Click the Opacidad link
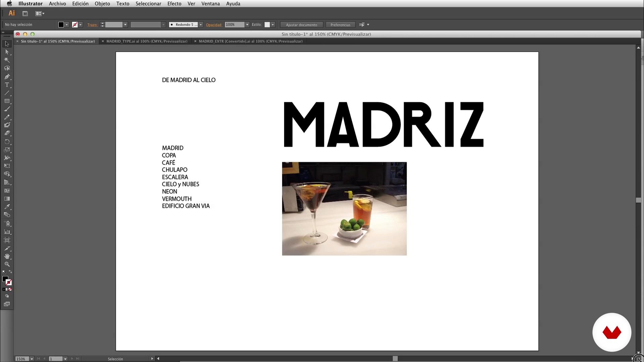 tap(214, 25)
